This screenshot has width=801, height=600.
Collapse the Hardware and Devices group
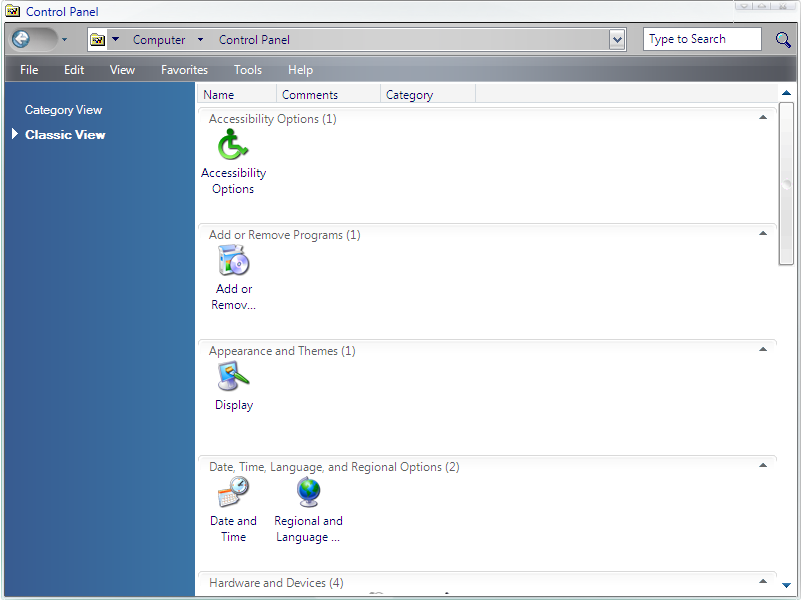[763, 581]
